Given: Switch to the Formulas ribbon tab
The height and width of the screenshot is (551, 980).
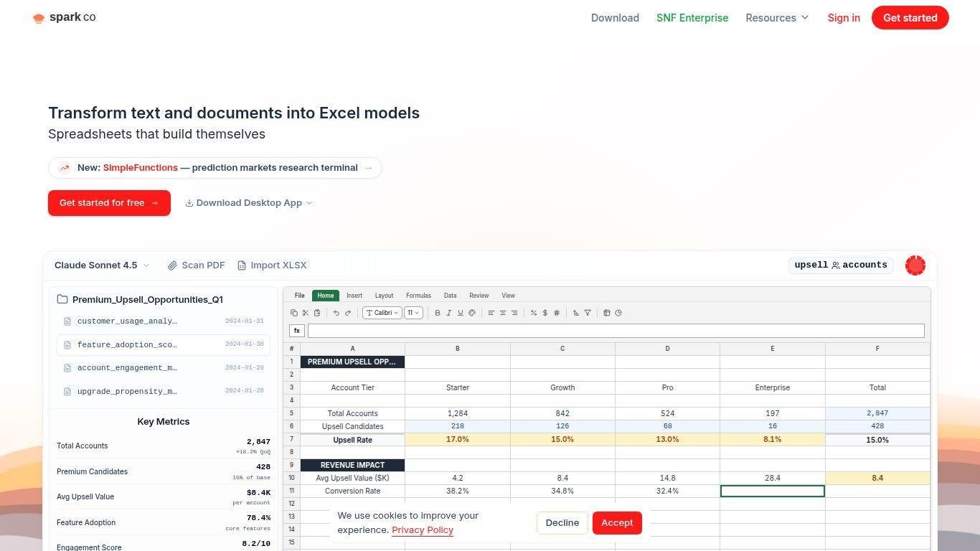Looking at the screenshot, I should click(x=418, y=296).
